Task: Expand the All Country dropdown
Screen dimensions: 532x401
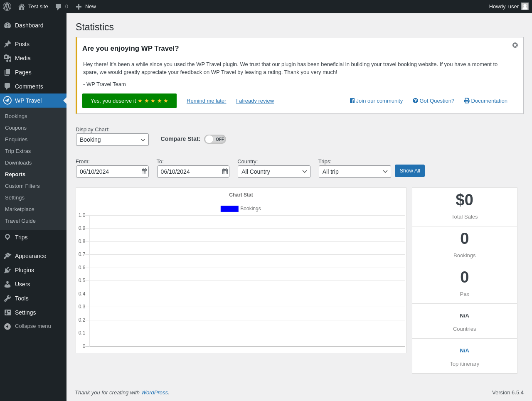Action: click(x=274, y=172)
